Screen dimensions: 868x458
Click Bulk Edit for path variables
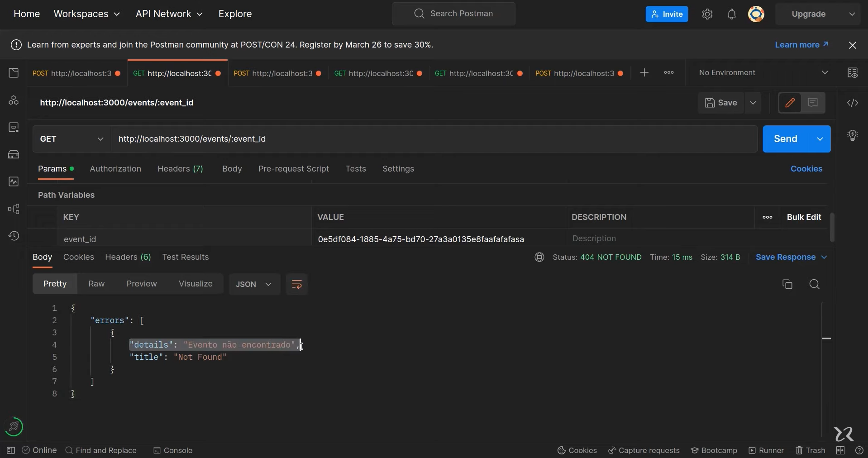point(804,217)
